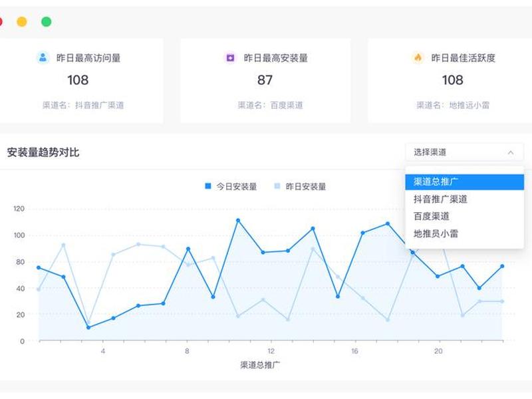
Task: Collapse dropdown using the chevron arrow
Action: 511,153
